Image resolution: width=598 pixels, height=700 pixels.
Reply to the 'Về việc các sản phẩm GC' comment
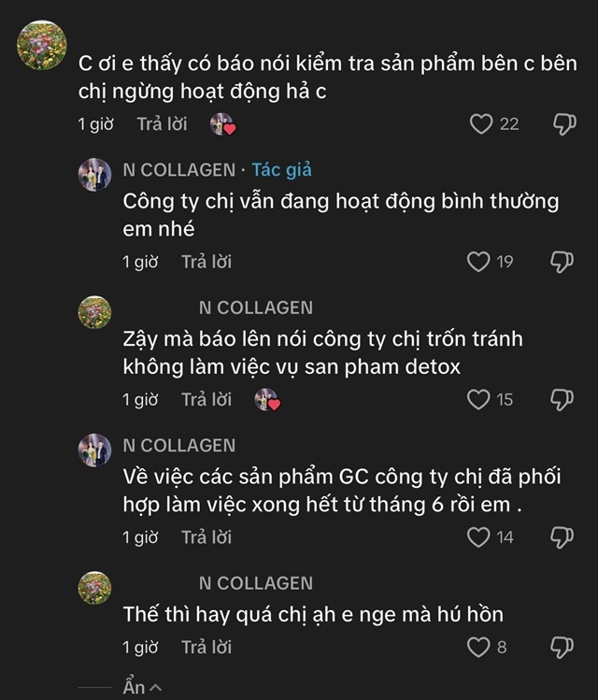pos(206,537)
